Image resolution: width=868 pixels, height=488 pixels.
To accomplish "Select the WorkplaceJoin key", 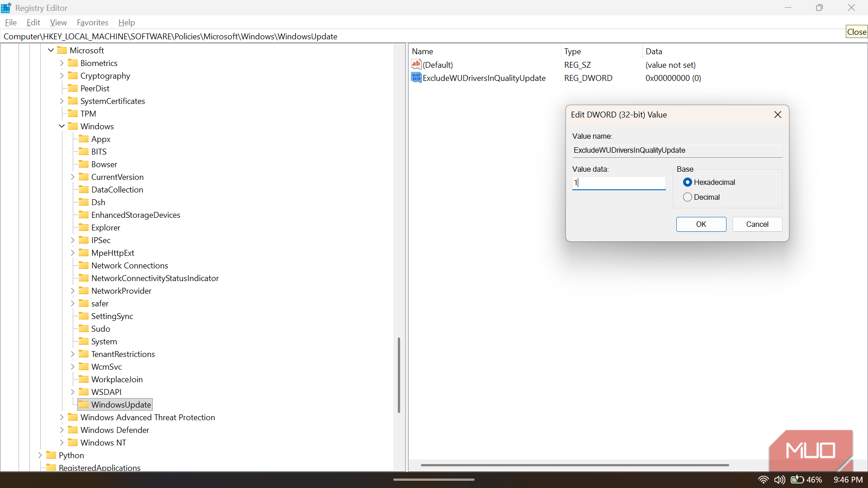I will point(117,379).
